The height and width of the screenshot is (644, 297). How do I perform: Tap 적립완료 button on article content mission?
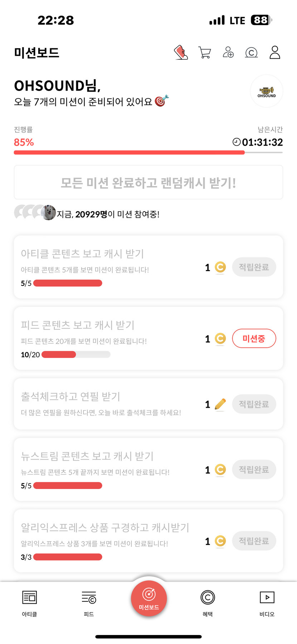click(254, 267)
